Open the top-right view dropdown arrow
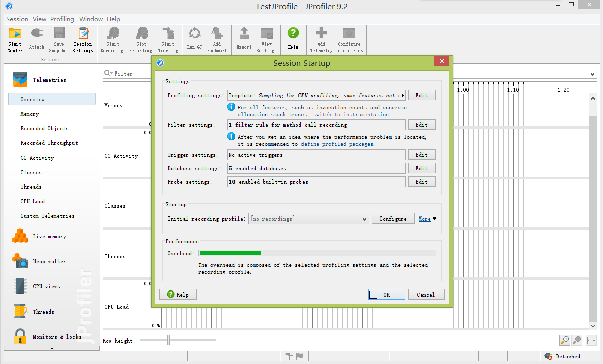Viewport: 603px width, 364px height. 592,74
